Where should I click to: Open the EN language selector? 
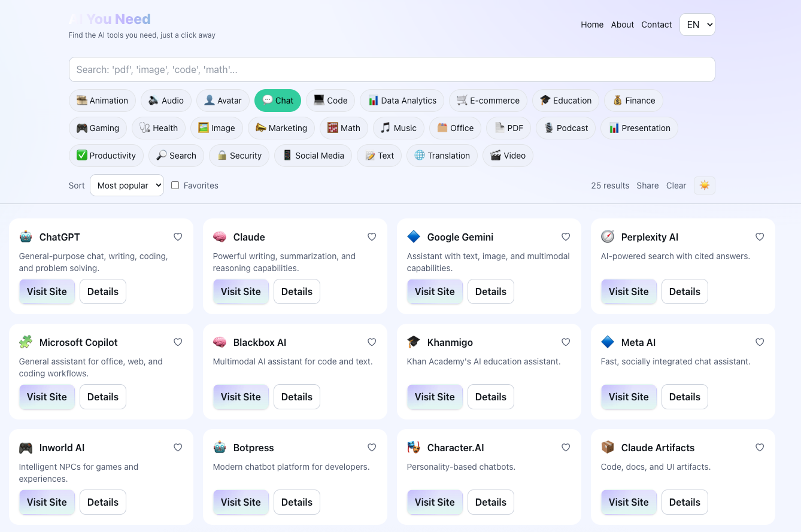[697, 25]
